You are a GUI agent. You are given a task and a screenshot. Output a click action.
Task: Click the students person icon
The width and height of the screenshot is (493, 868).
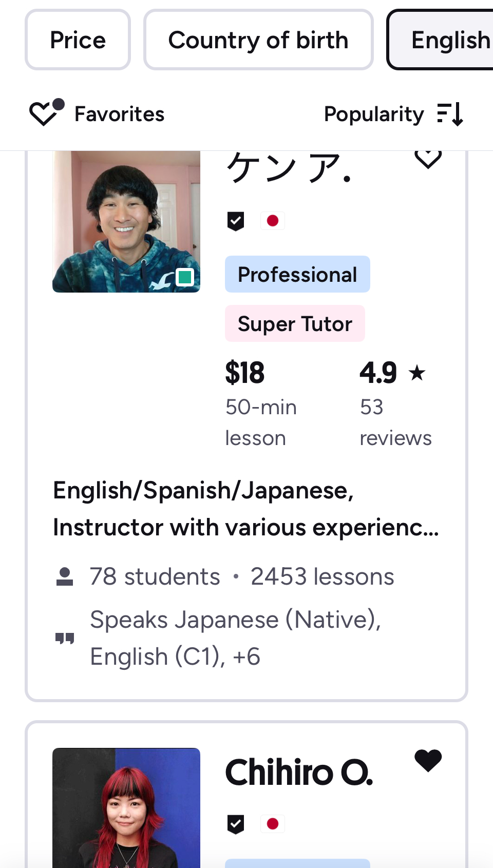click(65, 576)
